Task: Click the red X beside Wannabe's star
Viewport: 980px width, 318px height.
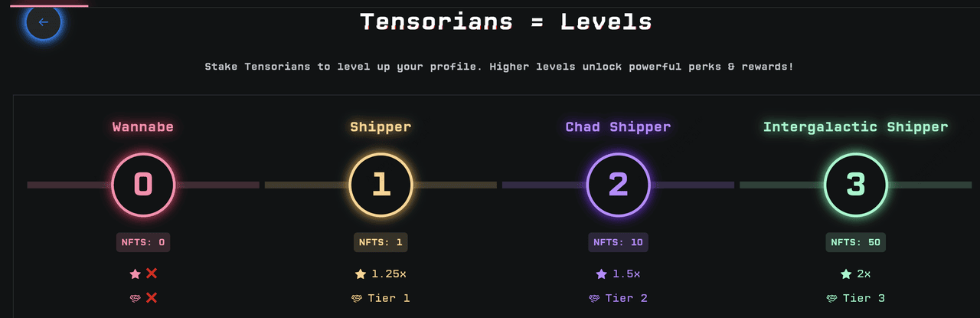Action: [152, 274]
